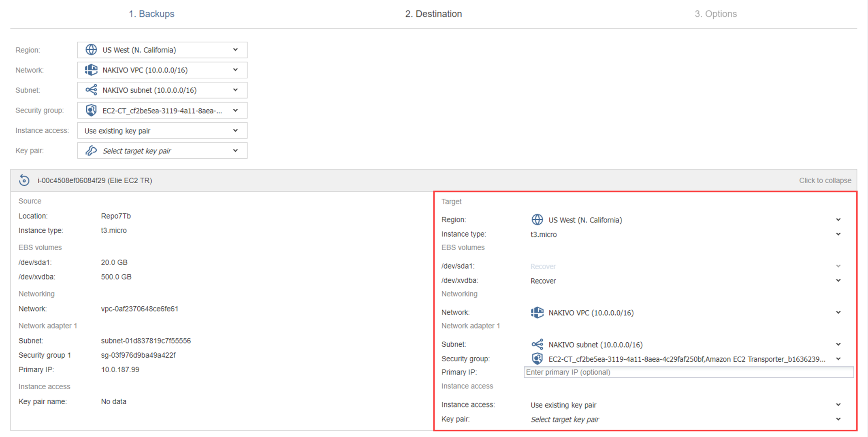Switch to the 3. Options step
The height and width of the screenshot is (437, 868).
point(716,14)
